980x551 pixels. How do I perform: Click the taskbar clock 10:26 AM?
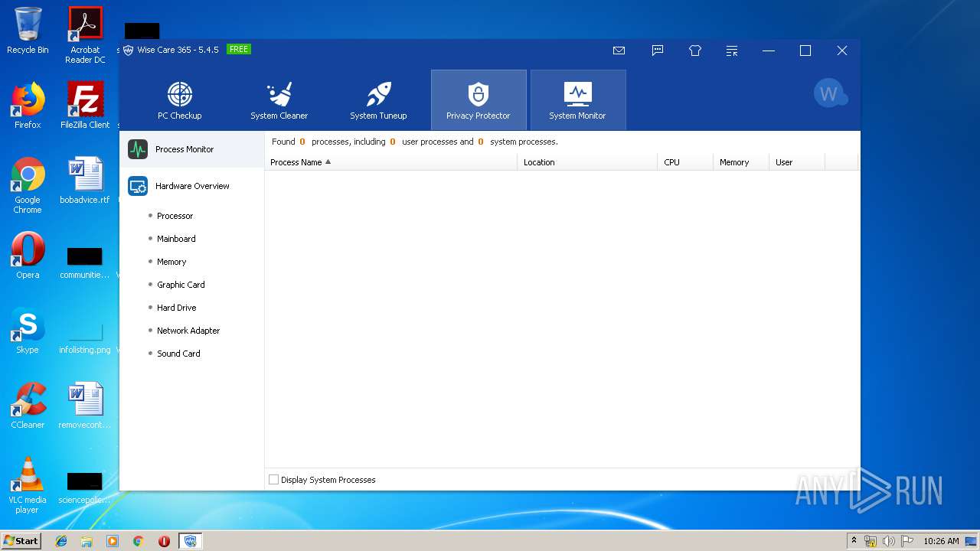click(941, 540)
